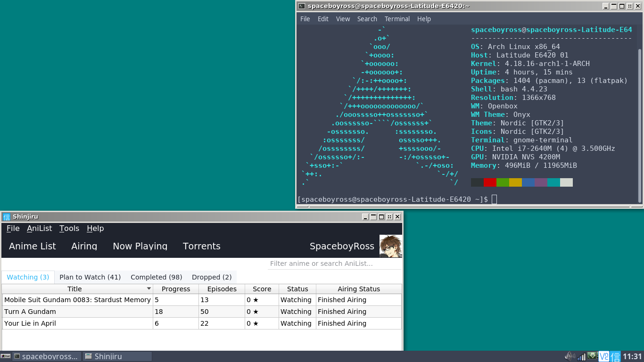
Task: Go to the Airing section
Action: click(84, 246)
